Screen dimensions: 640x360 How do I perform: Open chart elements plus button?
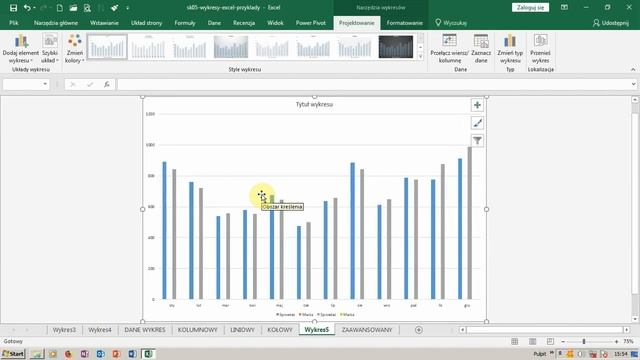pos(477,105)
